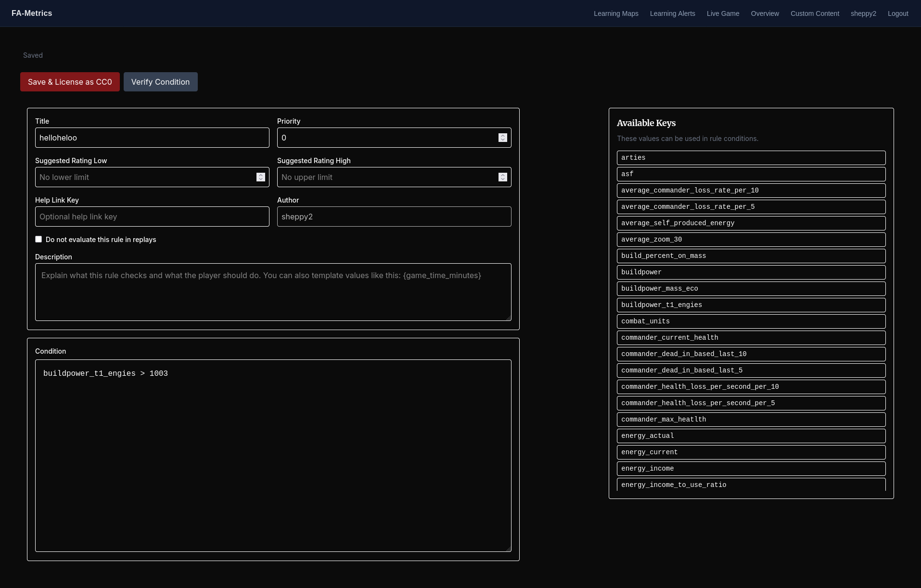The image size is (921, 588).
Task: Choose commander_health_loss_per_second_per_10 key
Action: (x=751, y=387)
